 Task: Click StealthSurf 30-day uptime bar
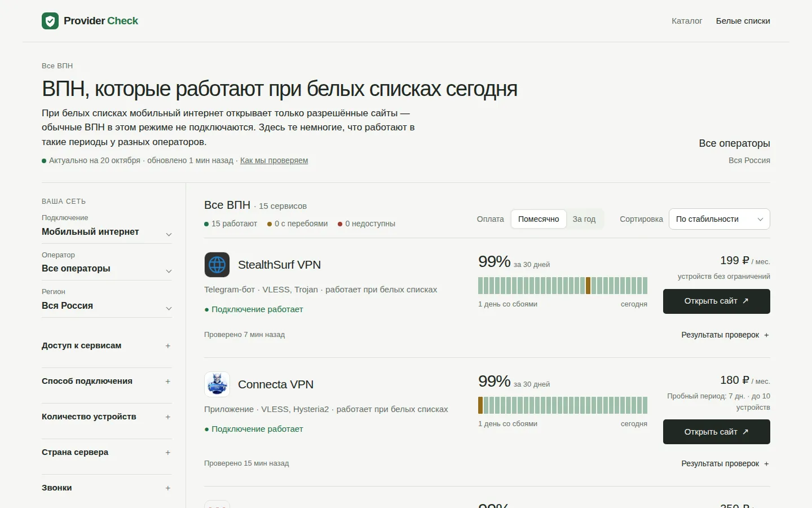pyautogui.click(x=563, y=286)
